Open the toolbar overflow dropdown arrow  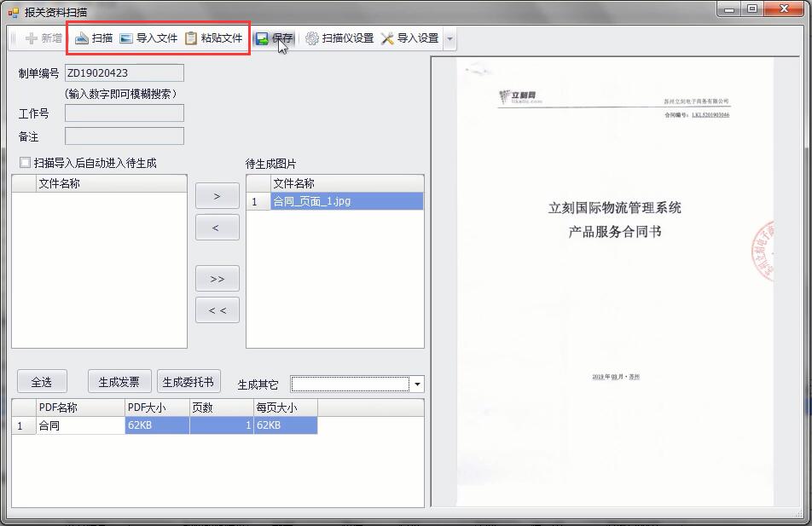click(x=450, y=38)
